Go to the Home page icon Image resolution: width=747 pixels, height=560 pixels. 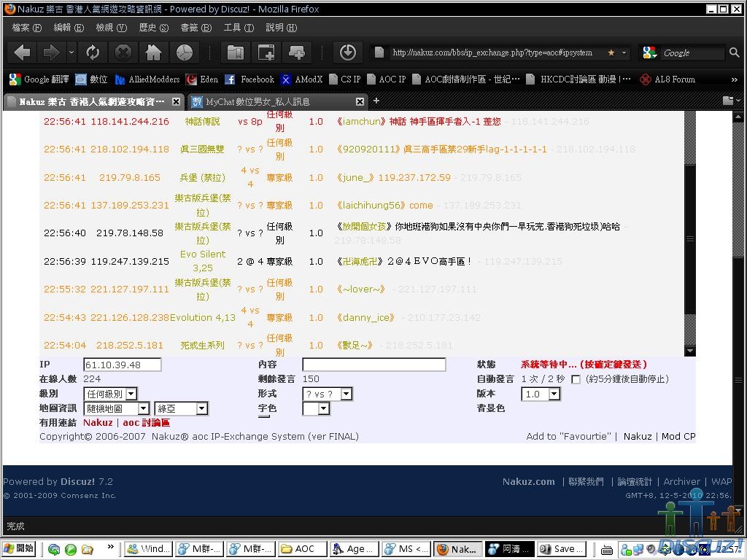[x=153, y=52]
